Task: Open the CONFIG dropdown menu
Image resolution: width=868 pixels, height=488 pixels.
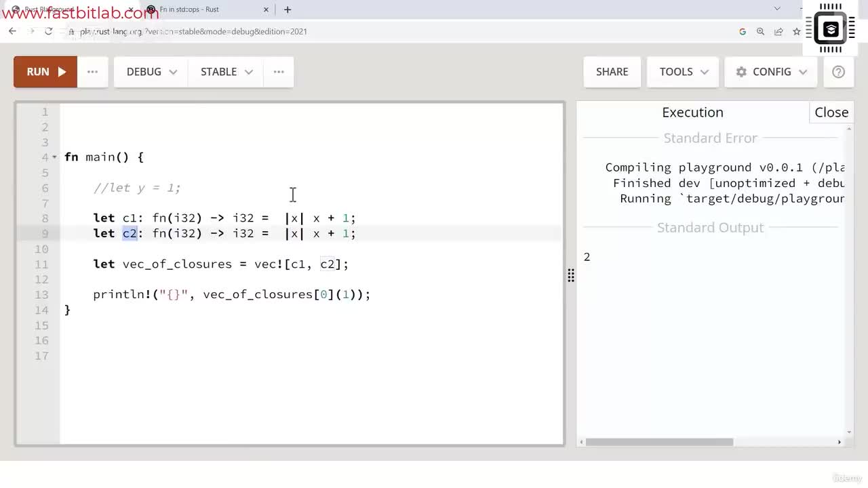Action: click(x=771, y=72)
